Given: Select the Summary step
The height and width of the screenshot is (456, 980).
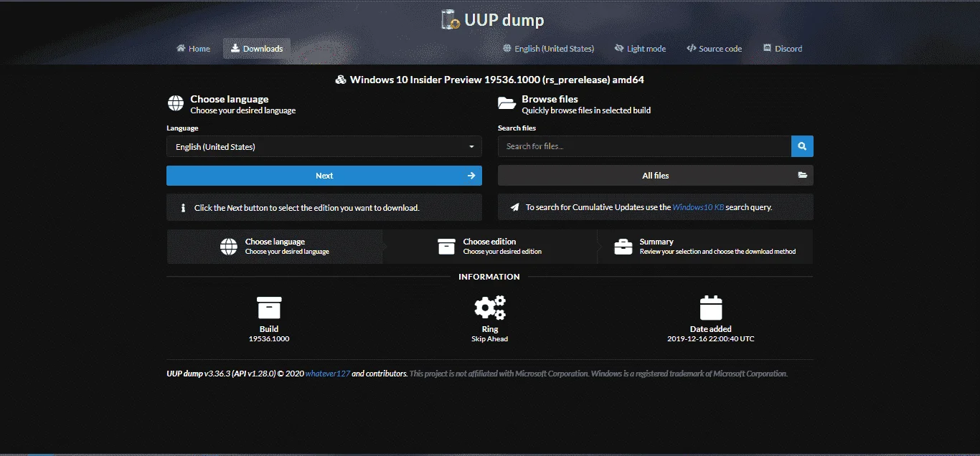Looking at the screenshot, I should 705,247.
